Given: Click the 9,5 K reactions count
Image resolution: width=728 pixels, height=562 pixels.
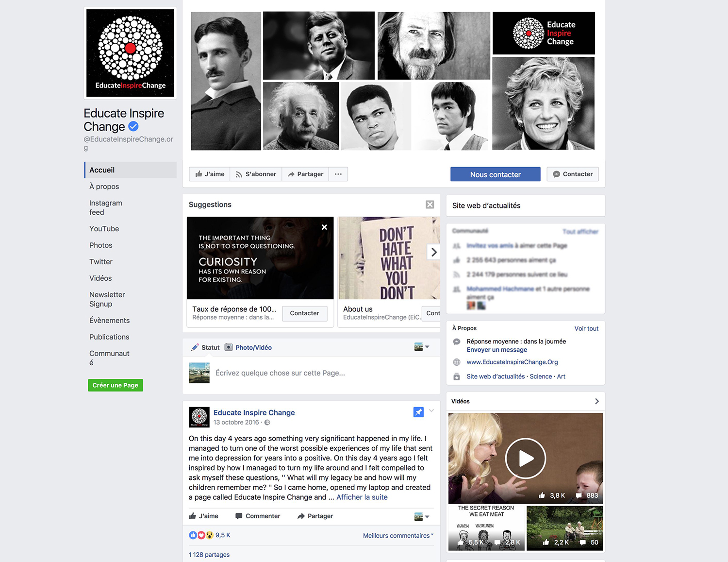Looking at the screenshot, I should pos(223,535).
